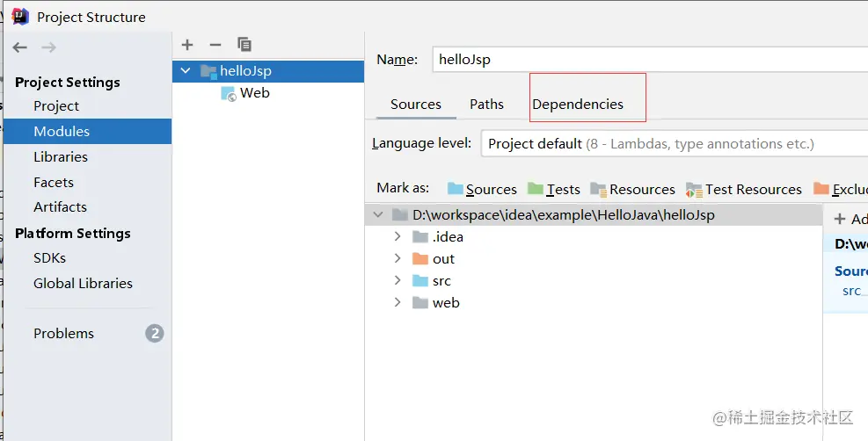Click the Web facet icon
868x441 pixels.
[229, 93]
